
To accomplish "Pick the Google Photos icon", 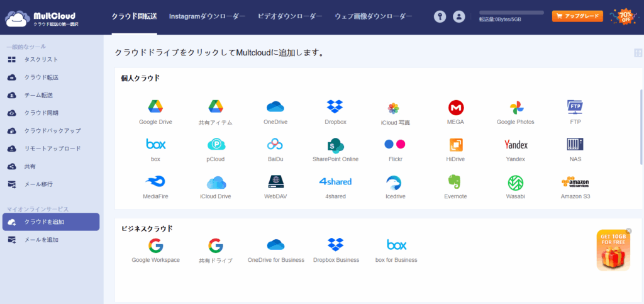I will coord(515,108).
